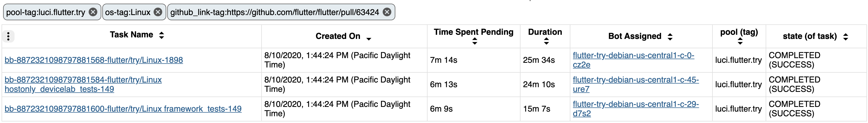Image resolution: width=868 pixels, height=123 pixels.
Task: Remove the pool-tag:luci.flutter.try filter
Action: click(93, 12)
